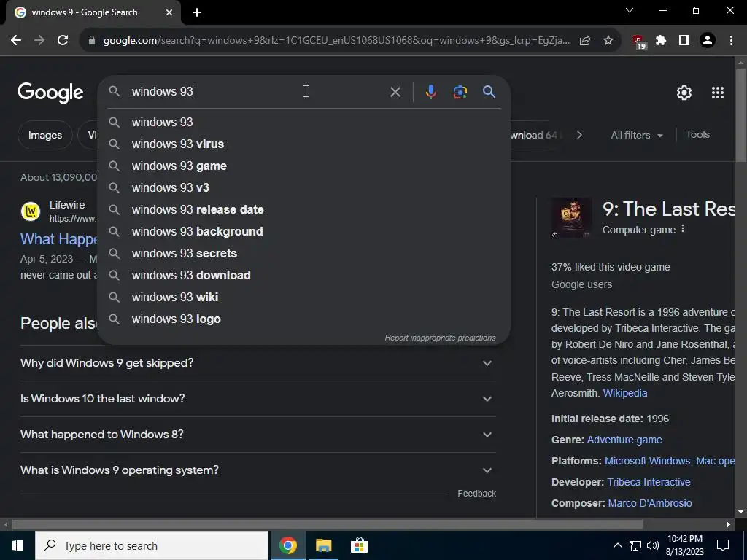The width and height of the screenshot is (747, 560).
Task: Reload the page with refresh icon
Action: pos(63,41)
